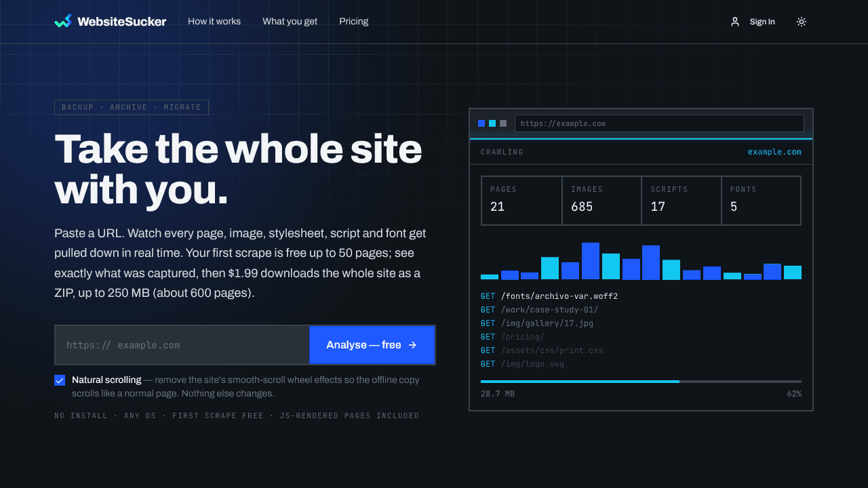Click the /fonts/archivo-var.woff2 log line
Screen dimensions: 868x488
pyautogui.click(x=549, y=296)
